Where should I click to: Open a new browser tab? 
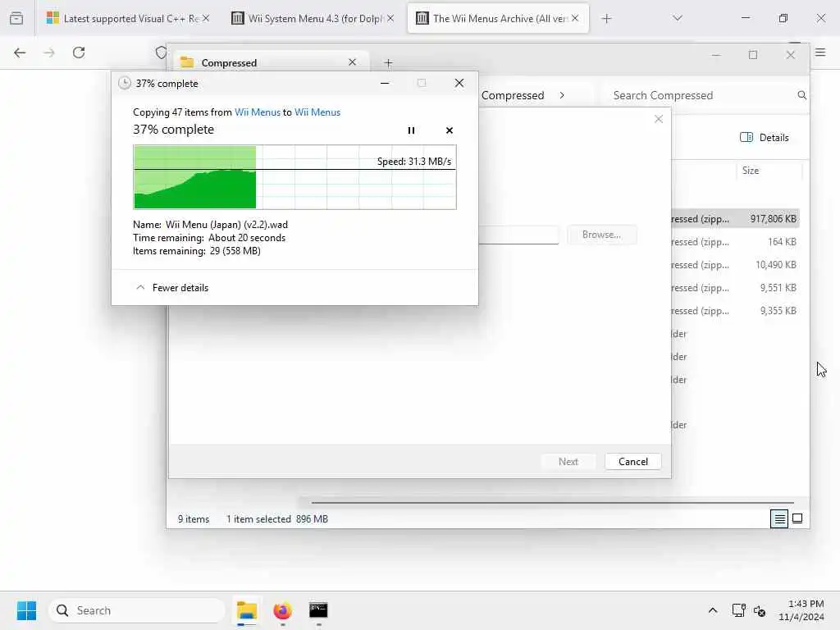pyautogui.click(x=606, y=19)
